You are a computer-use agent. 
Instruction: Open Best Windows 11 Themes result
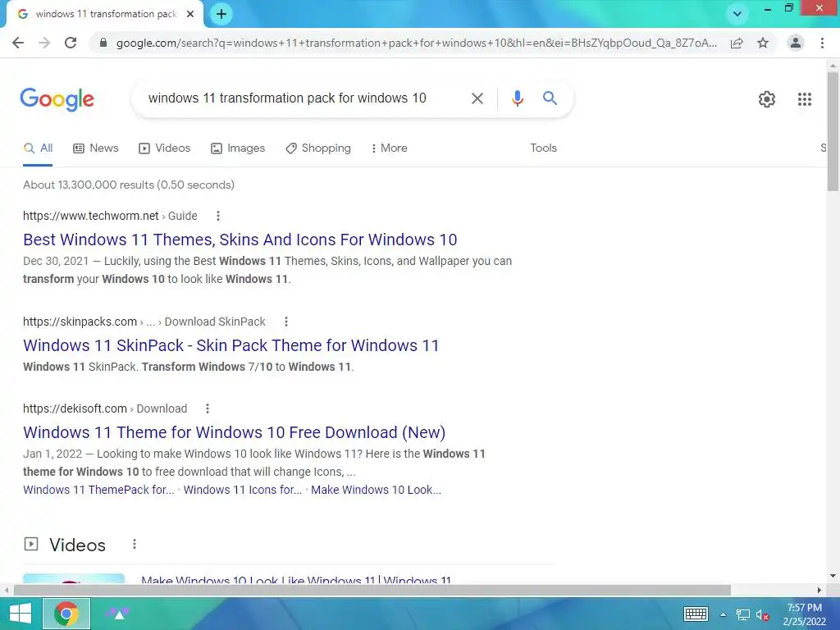click(x=240, y=240)
